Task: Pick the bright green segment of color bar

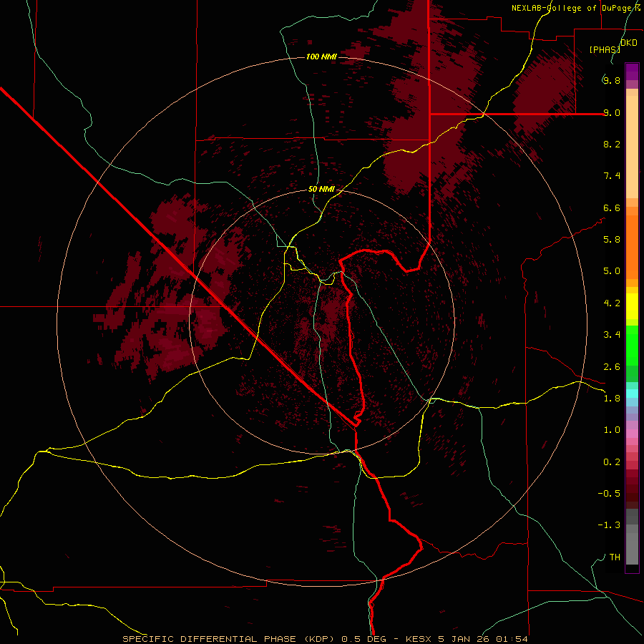Action: (632, 345)
